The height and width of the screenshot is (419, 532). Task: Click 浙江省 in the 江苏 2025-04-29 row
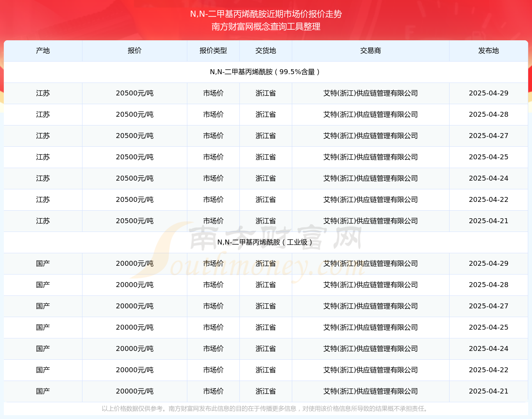click(266, 93)
